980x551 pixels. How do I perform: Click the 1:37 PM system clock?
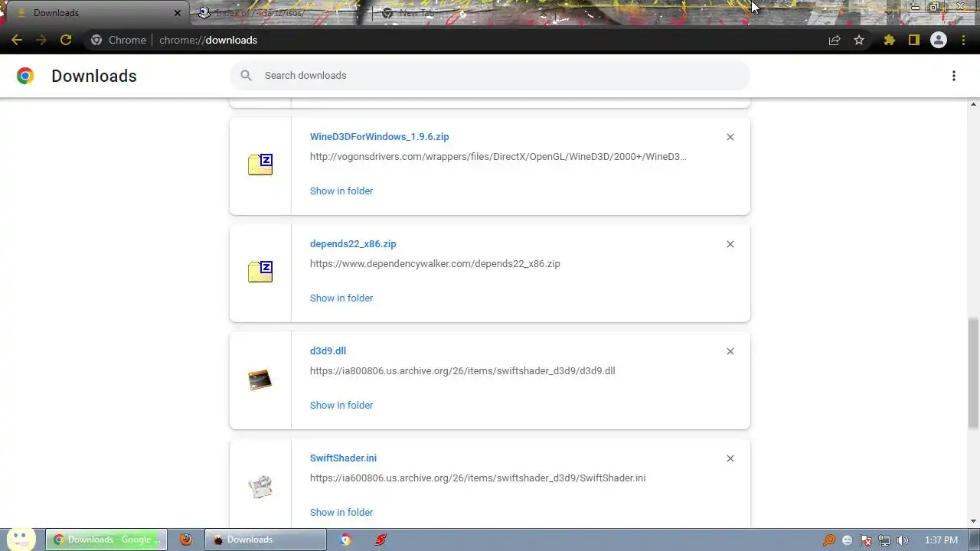coord(941,540)
